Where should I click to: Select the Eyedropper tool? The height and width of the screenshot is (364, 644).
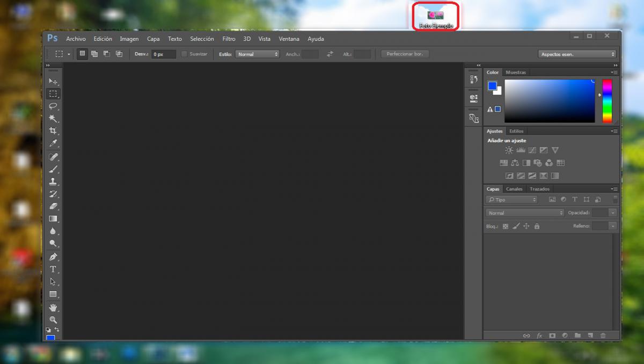(53, 143)
